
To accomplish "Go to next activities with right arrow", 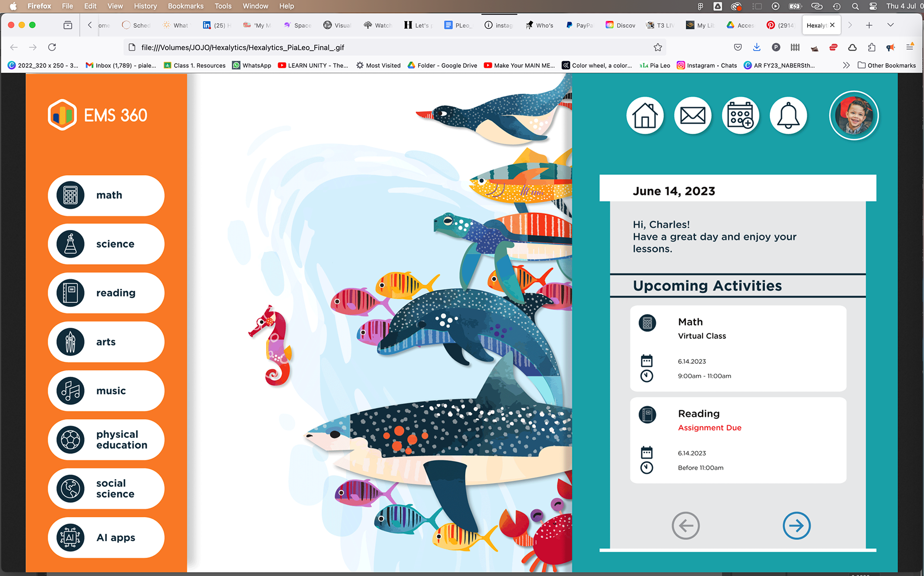I will click(796, 525).
